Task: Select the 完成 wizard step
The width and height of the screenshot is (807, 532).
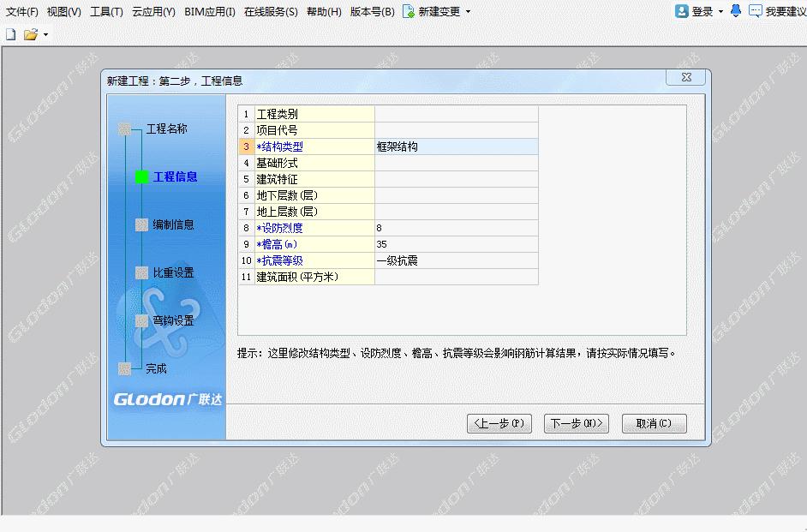Action: [x=156, y=369]
